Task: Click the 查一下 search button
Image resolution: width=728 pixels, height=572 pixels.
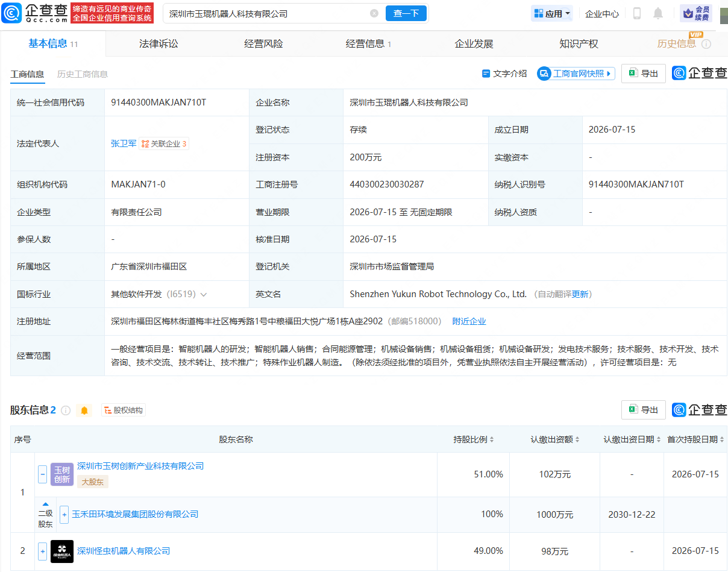Action: (406, 13)
